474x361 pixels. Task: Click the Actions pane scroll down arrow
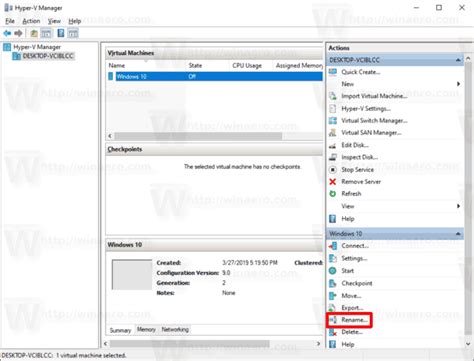point(468,344)
